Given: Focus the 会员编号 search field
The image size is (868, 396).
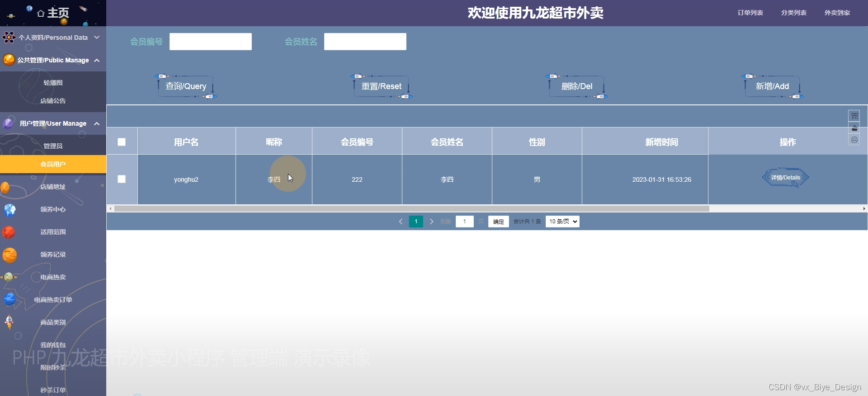Looking at the screenshot, I should tap(211, 42).
